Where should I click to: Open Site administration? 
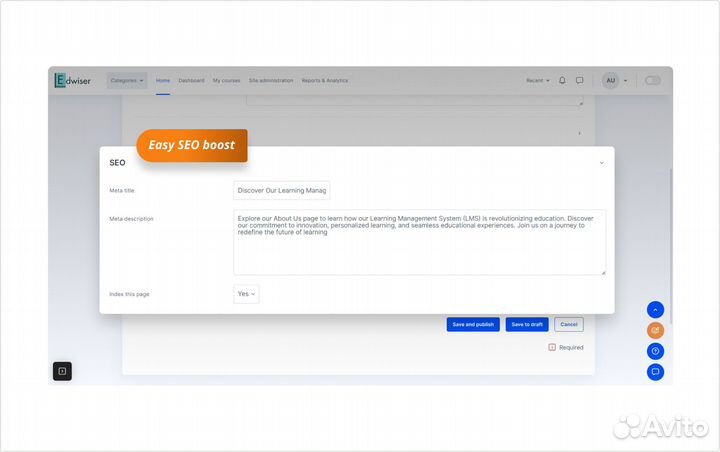(271, 80)
